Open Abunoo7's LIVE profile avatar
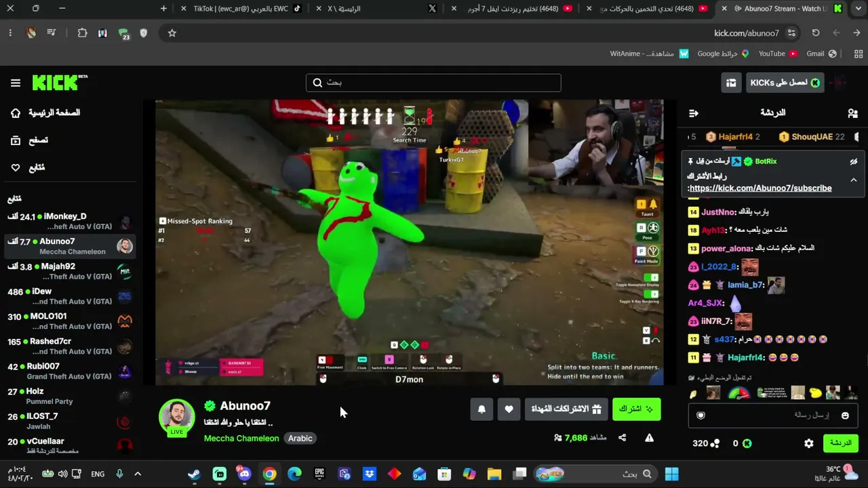This screenshot has height=488, width=868. tap(177, 416)
